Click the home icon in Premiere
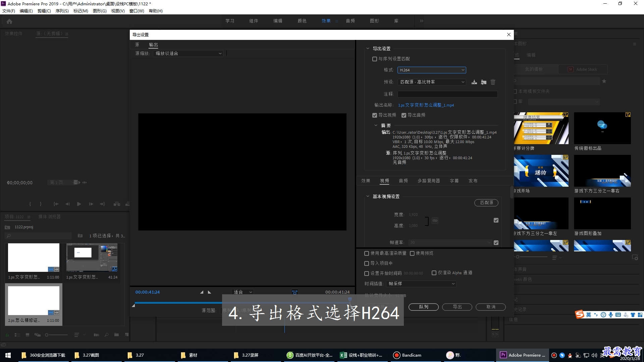 pyautogui.click(x=9, y=21)
